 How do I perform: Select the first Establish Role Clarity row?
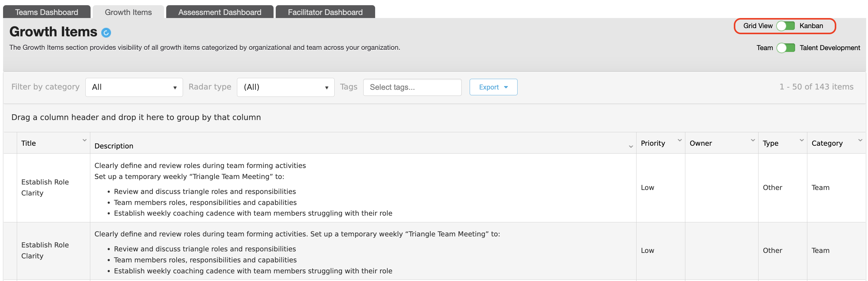pos(434,188)
